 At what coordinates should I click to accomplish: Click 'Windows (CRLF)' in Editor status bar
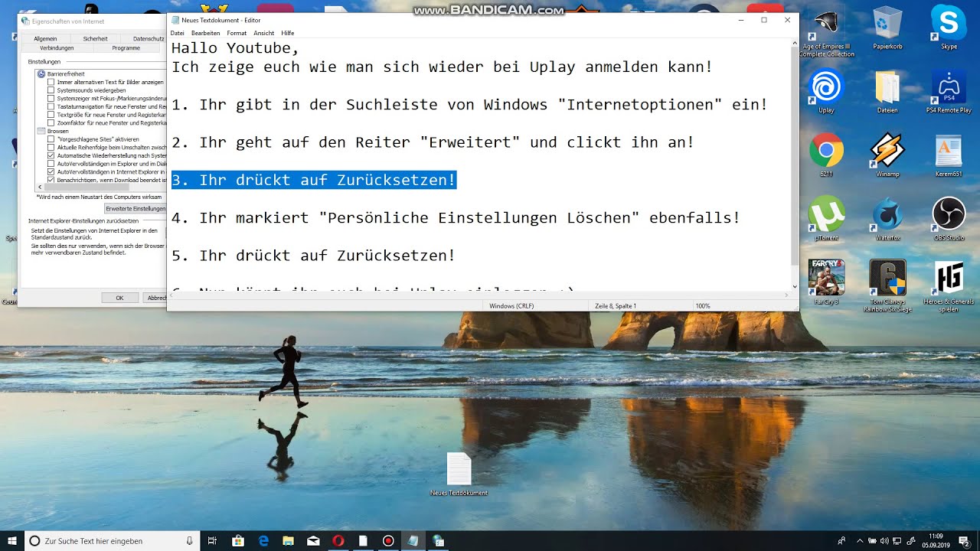(x=511, y=305)
